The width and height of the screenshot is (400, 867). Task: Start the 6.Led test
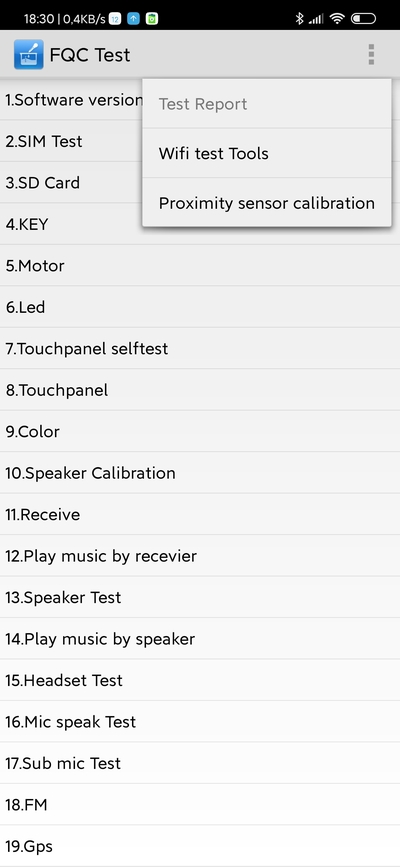(x=200, y=307)
